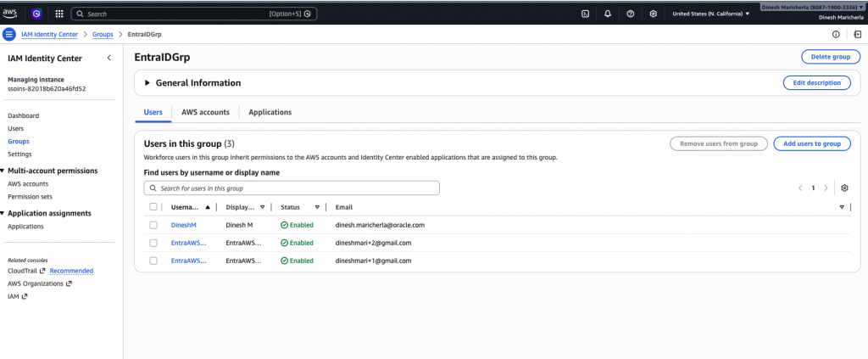Open the services grid menu icon
The width and height of the screenshot is (868, 359).
(x=58, y=14)
